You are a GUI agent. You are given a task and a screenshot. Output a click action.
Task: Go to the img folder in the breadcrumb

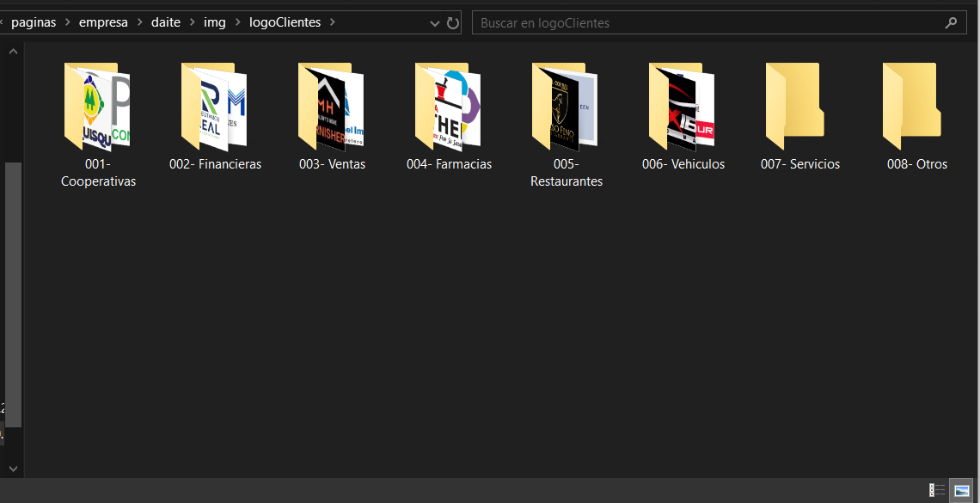tap(214, 22)
